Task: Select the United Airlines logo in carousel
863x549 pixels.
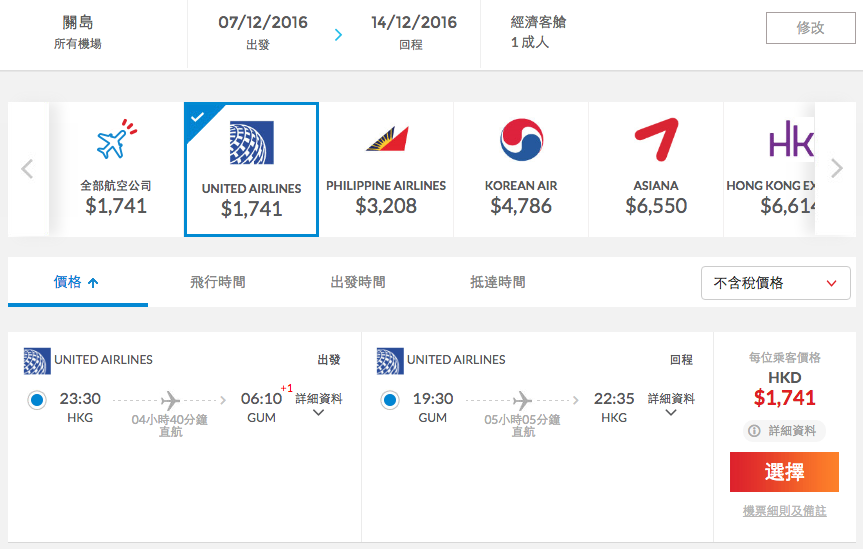Action: [x=252, y=143]
